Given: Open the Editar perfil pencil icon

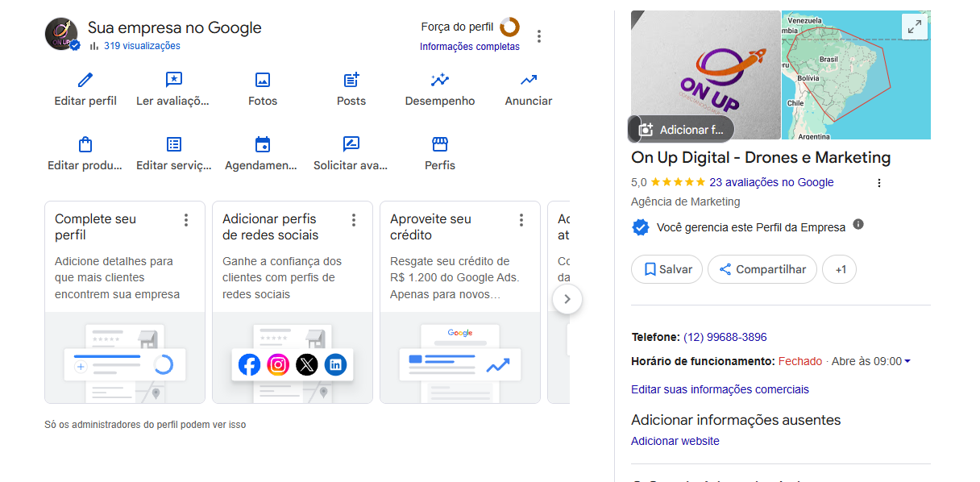Looking at the screenshot, I should (85, 80).
